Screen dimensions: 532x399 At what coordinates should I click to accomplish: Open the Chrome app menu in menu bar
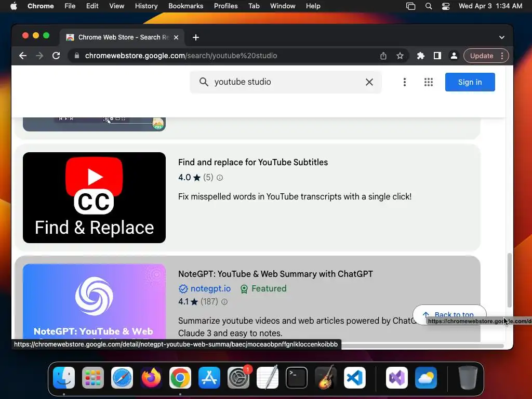41,6
